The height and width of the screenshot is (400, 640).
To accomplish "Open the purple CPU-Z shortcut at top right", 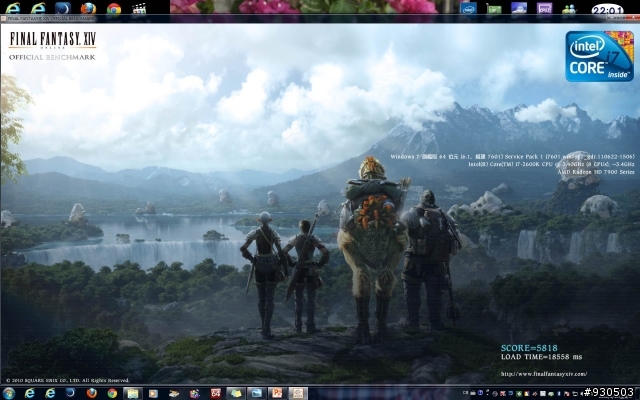I will pos(544,8).
